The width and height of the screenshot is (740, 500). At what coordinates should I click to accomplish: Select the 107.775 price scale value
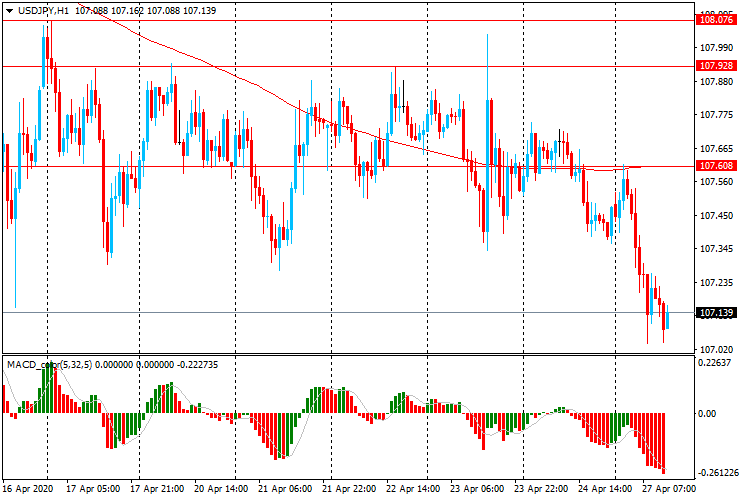click(x=716, y=115)
